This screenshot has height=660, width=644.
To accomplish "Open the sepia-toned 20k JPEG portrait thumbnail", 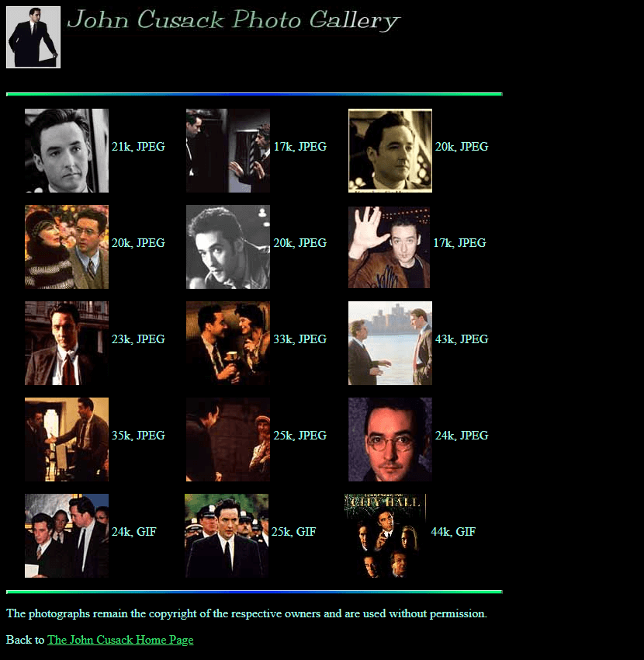I will (x=390, y=151).
